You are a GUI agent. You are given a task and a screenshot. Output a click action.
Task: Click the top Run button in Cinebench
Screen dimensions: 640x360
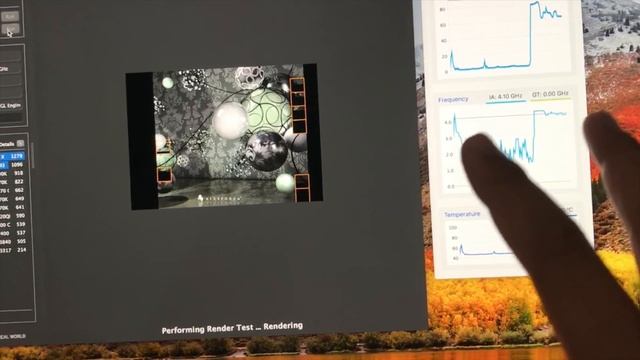click(x=10, y=16)
